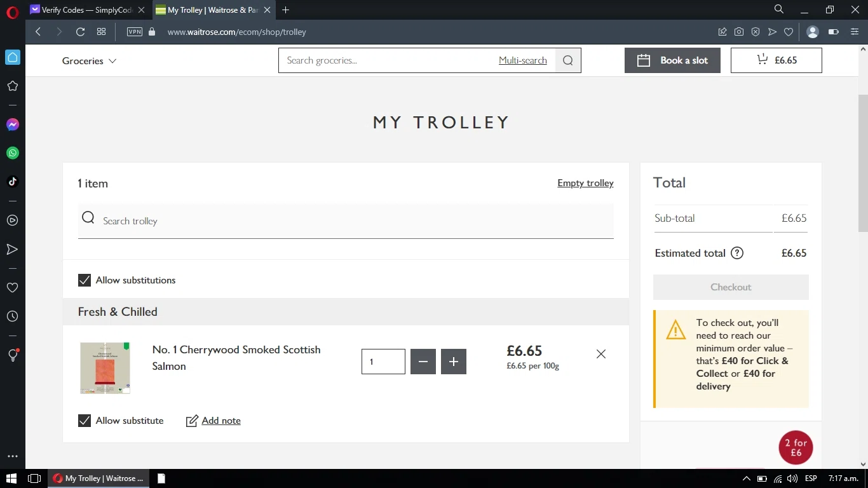Screen dimensions: 868x488
Task: Add page to bookmarks heart icon
Action: tap(789, 32)
